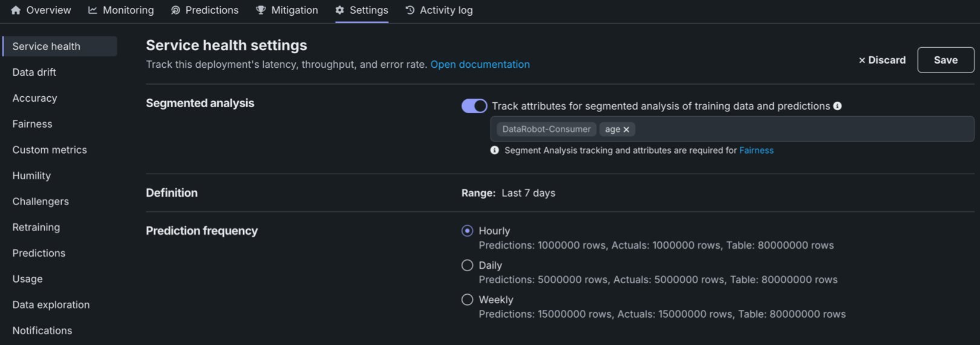Open the Data drift settings section
This screenshot has width=980, height=345.
(x=34, y=72)
